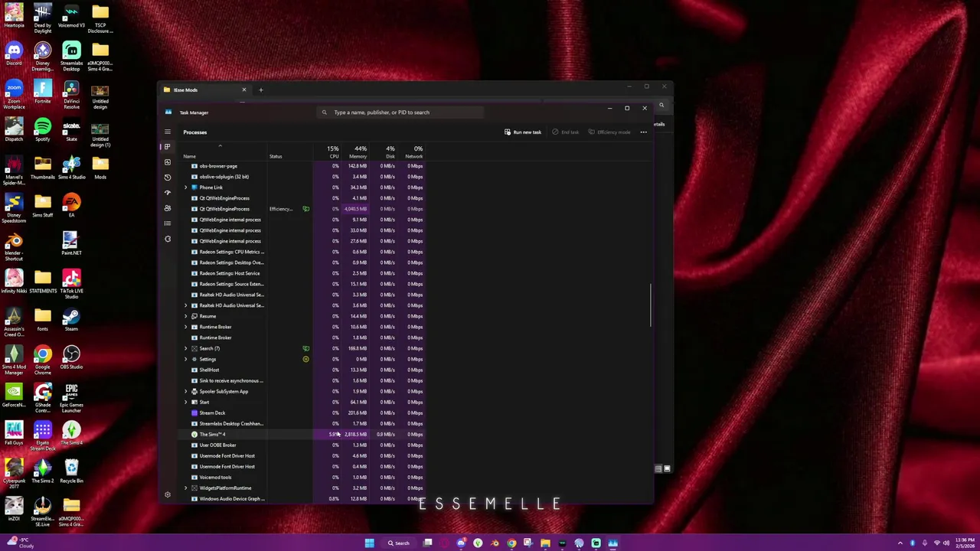Click the Efficiency mode button
980x551 pixels.
609,132
